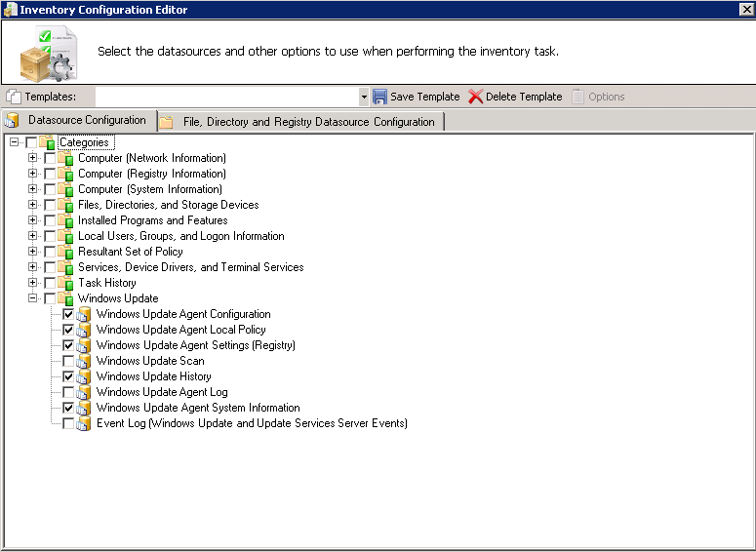
Task: Click the Computer (Network Information) folder icon
Action: point(65,158)
